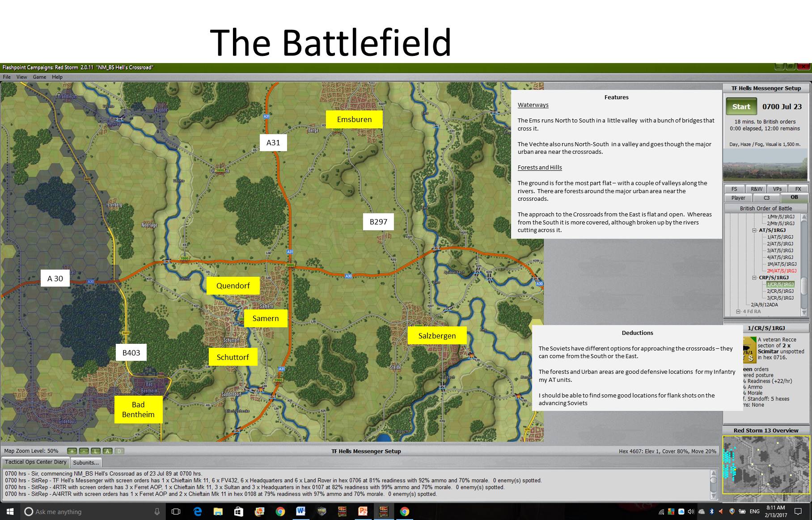Switch to the FX tab

(798, 189)
